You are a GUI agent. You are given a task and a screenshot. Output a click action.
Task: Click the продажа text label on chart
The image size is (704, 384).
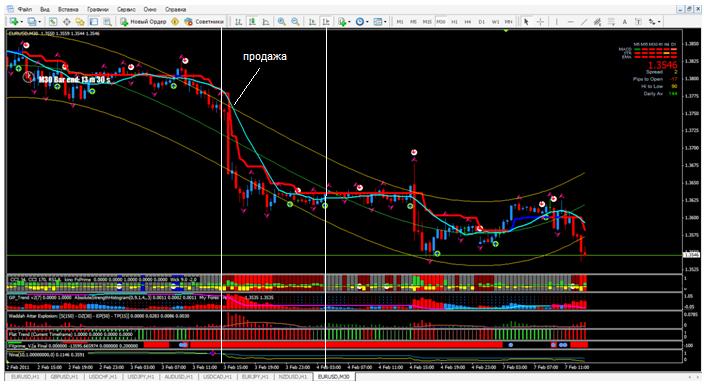[265, 57]
